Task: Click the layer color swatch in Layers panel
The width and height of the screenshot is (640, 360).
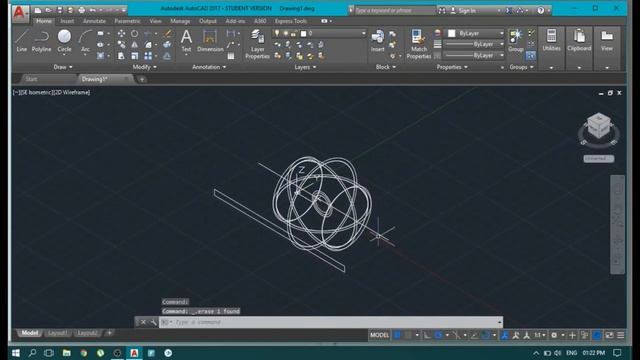Action: point(303,33)
